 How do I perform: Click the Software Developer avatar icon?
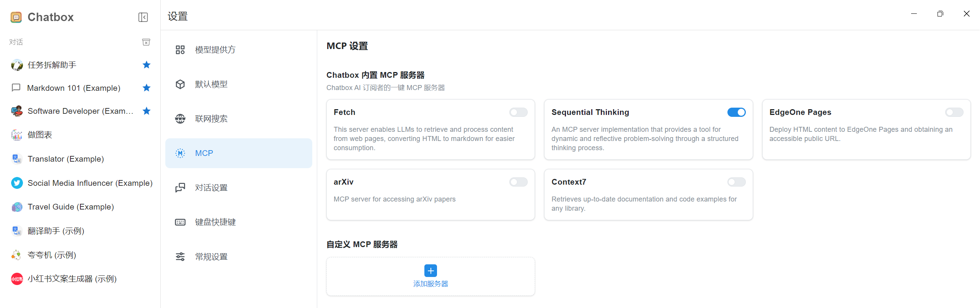pos(17,111)
